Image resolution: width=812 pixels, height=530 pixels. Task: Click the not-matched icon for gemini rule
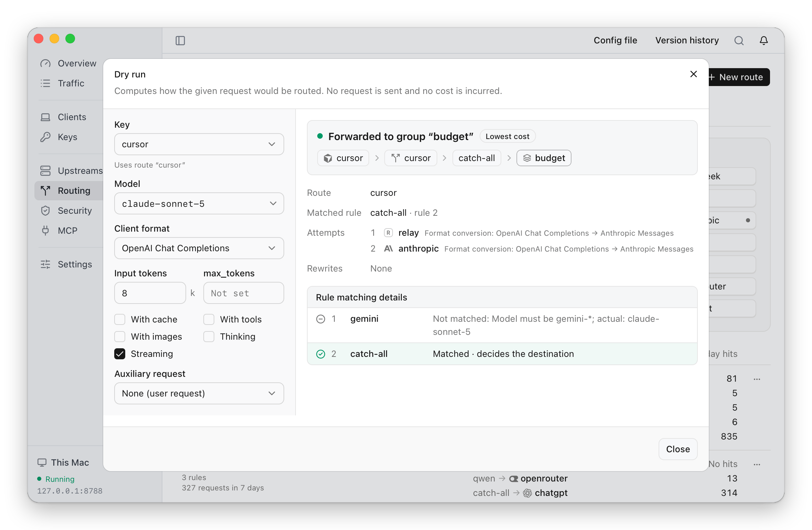click(320, 319)
